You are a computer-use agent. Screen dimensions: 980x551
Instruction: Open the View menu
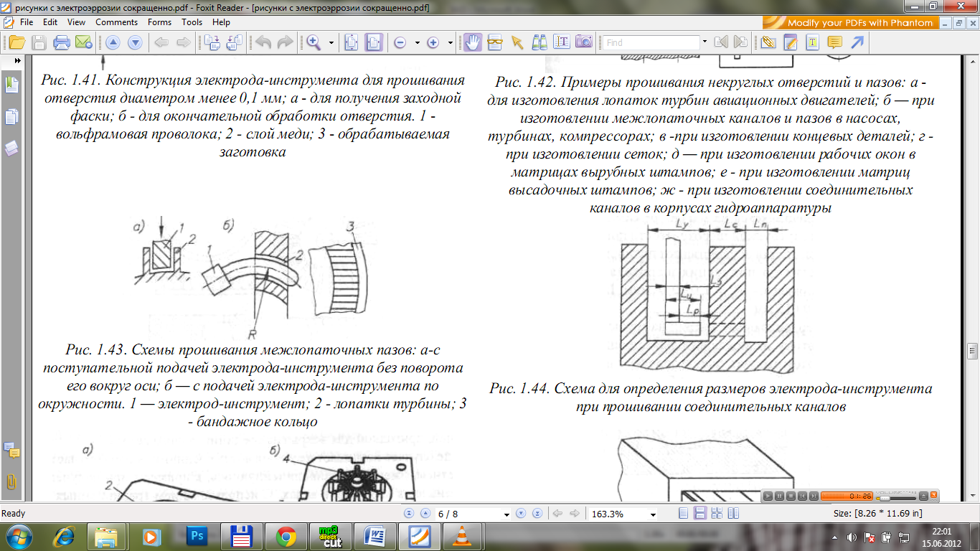tap(76, 22)
